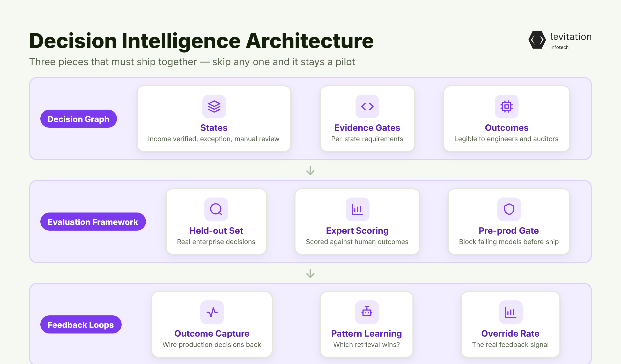Image resolution: width=621 pixels, height=364 pixels.
Task: Click the Evidence Gates heading
Action: tap(367, 128)
